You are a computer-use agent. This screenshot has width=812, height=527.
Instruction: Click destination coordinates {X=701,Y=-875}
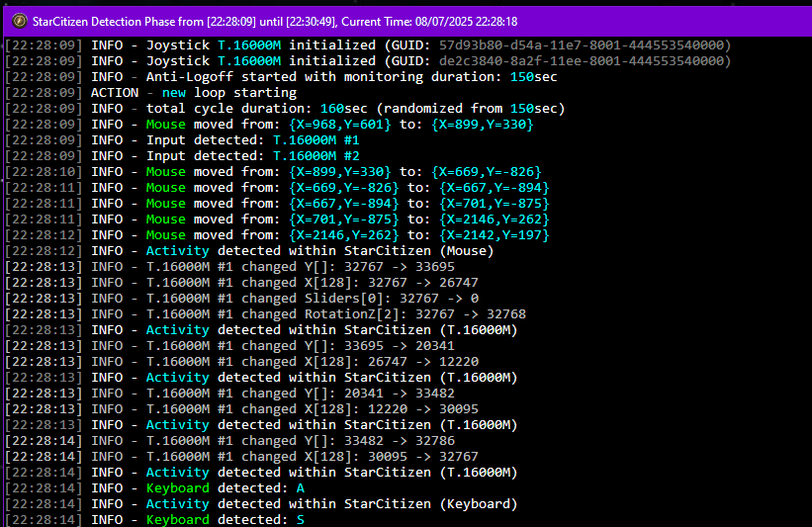tap(495, 204)
